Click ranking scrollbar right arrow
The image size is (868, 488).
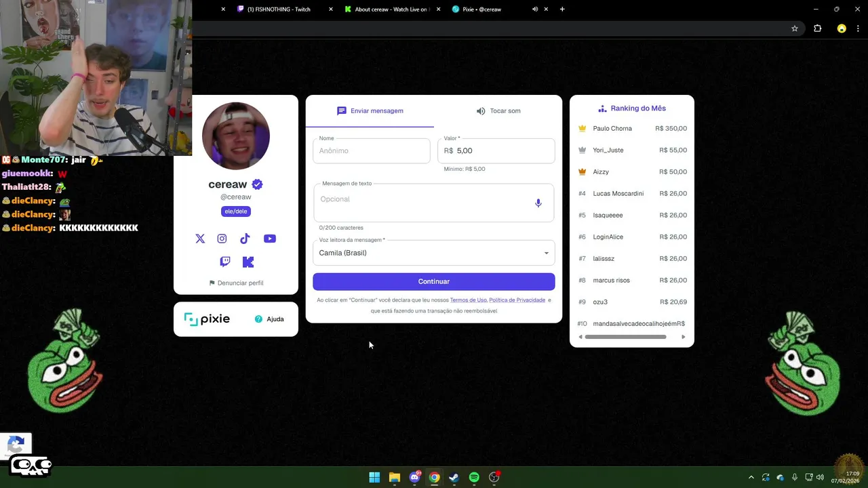point(684,337)
